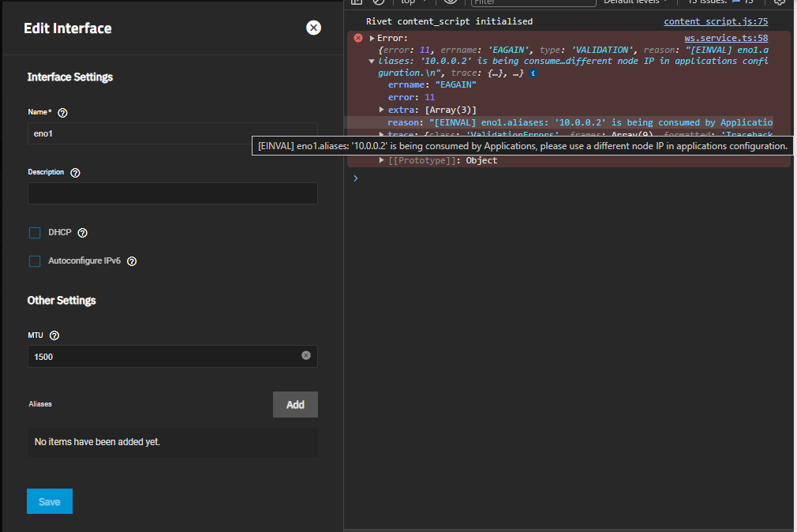Open the MTU help icon
The height and width of the screenshot is (532, 797).
(54, 335)
